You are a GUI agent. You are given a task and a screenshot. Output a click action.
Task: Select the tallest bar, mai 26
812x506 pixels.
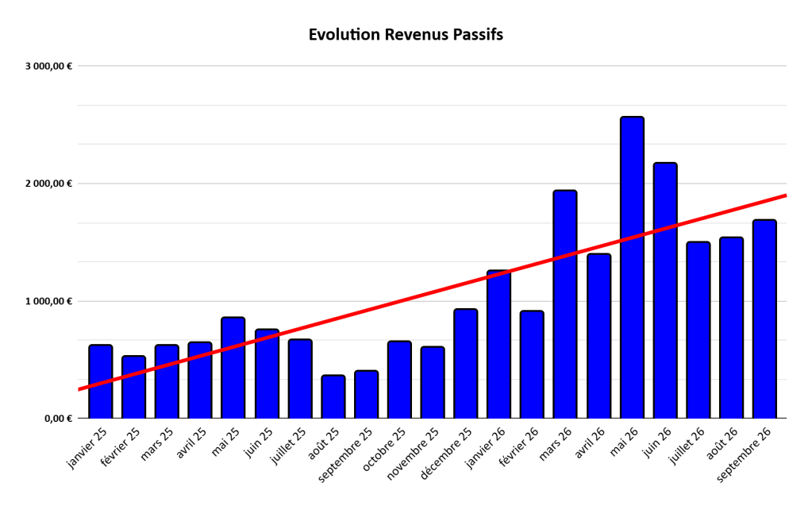[x=633, y=268]
